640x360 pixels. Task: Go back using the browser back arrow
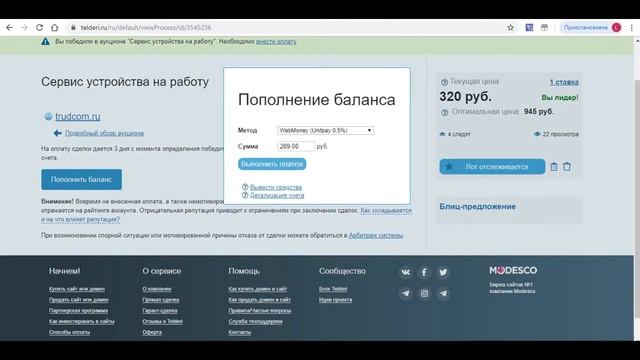point(9,27)
